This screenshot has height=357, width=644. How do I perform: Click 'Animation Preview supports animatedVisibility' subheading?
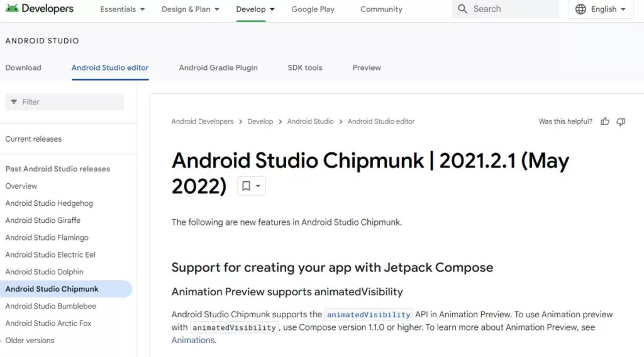point(287,292)
